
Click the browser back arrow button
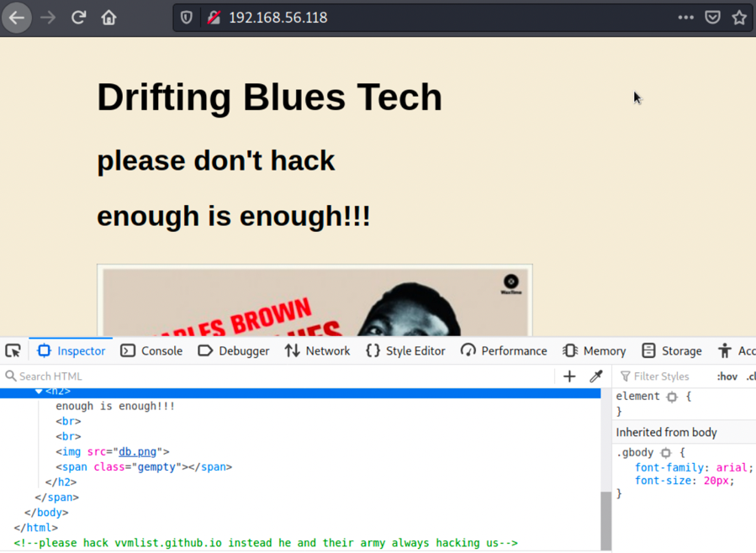pyautogui.click(x=17, y=18)
